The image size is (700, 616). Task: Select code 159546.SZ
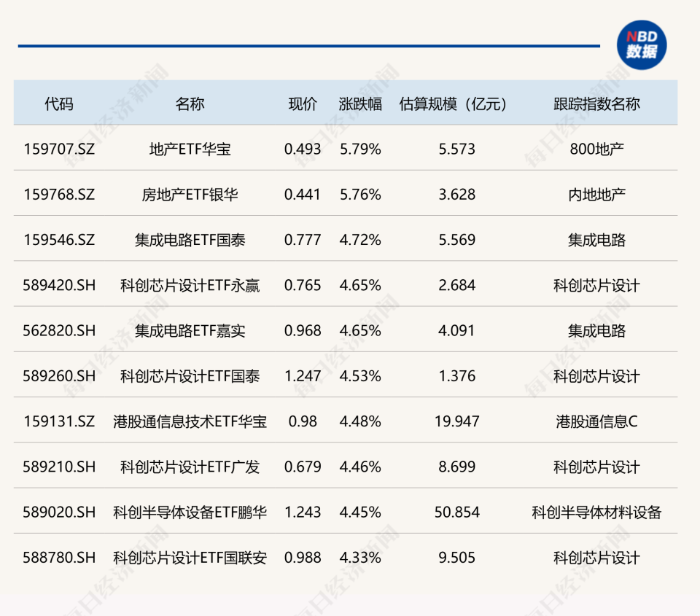59,240
